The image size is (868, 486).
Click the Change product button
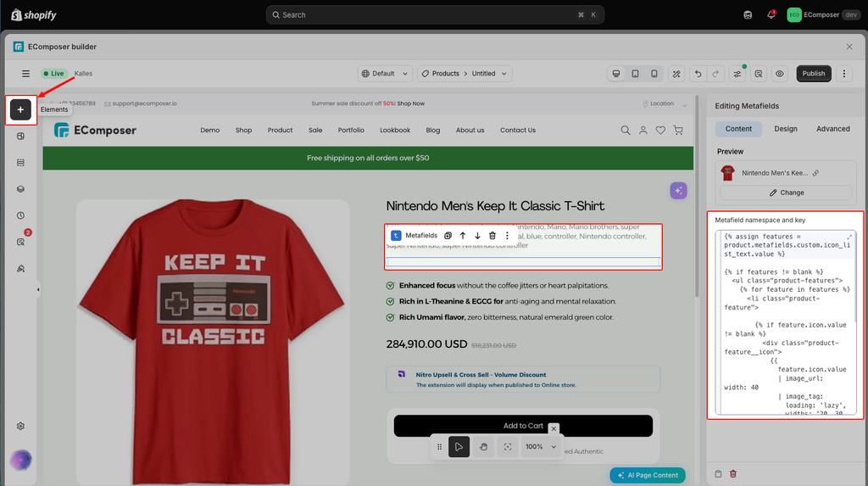tap(786, 193)
